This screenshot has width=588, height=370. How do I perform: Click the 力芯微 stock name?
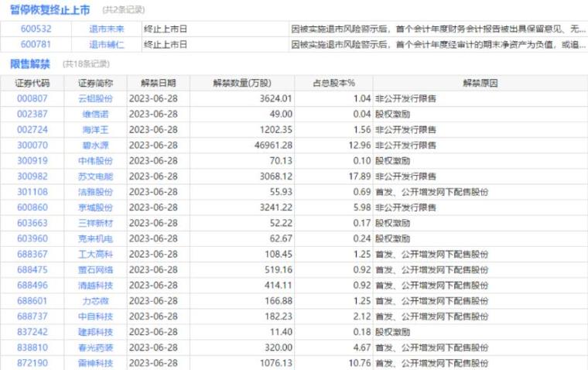click(x=96, y=301)
